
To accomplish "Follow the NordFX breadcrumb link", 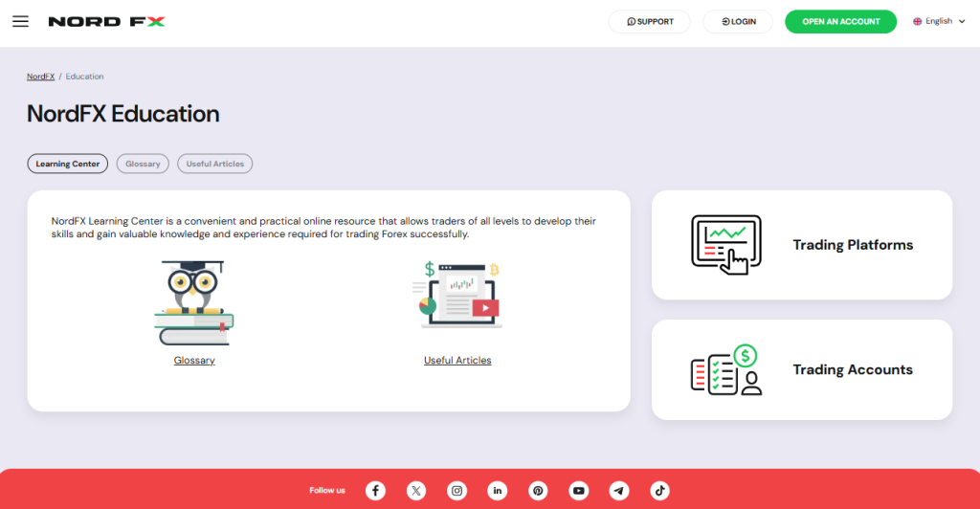I will click(x=40, y=77).
